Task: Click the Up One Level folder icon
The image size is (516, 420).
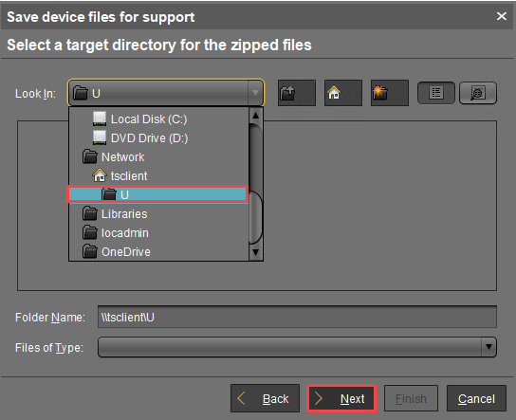Action: click(297, 93)
